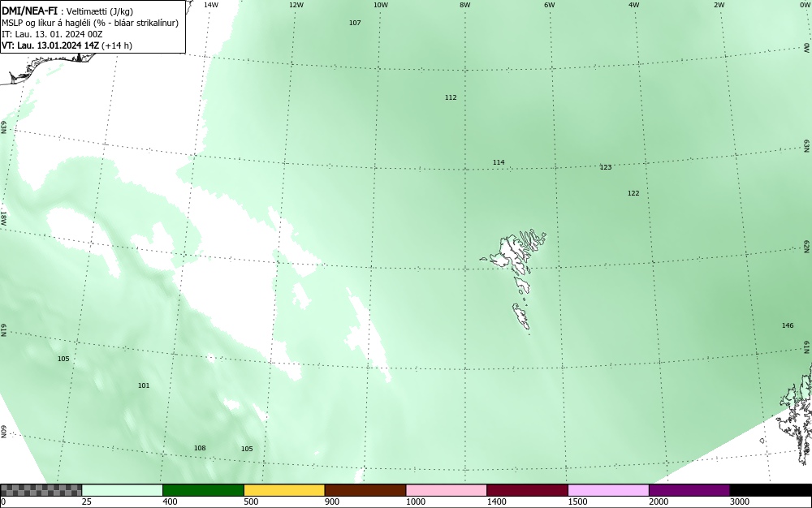Click the MSLP og líkur á hagléli line
The height and width of the screenshot is (508, 812).
[x=90, y=23]
